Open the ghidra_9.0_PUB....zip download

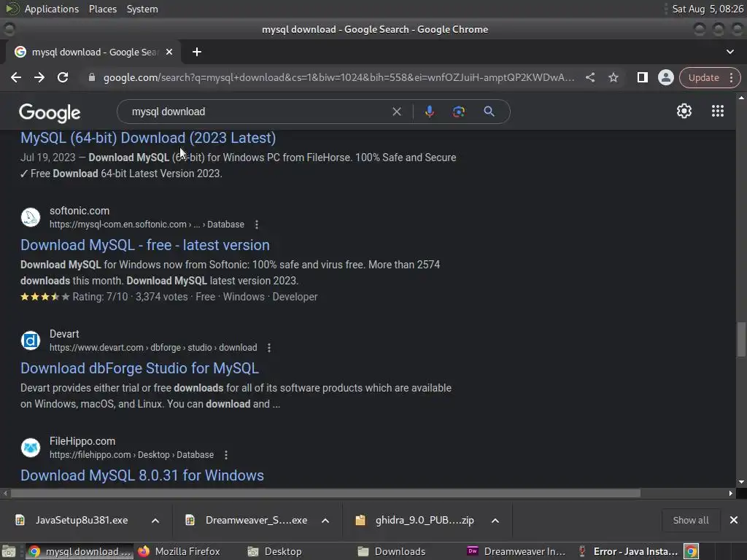pyautogui.click(x=425, y=520)
